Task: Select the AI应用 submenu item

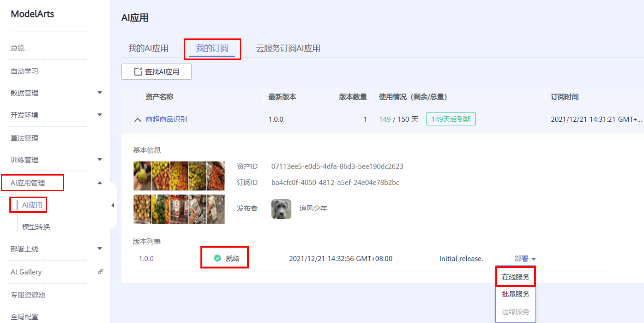Action: [x=32, y=205]
